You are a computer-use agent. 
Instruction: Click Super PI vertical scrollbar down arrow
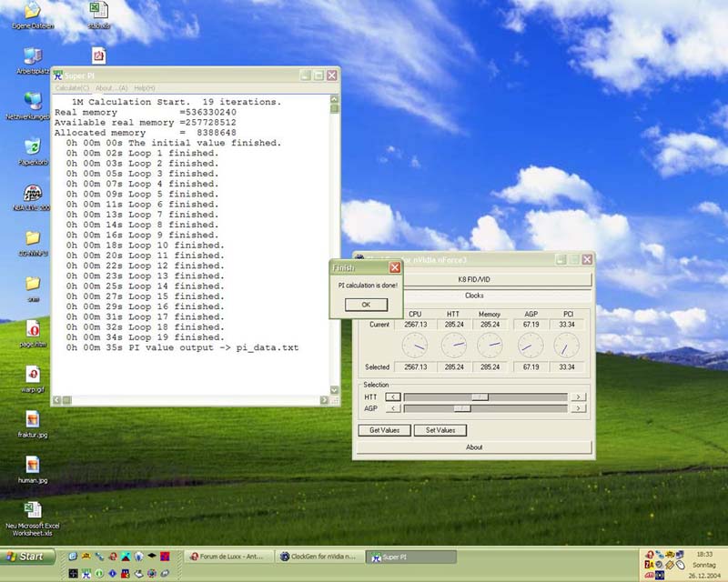coord(334,390)
